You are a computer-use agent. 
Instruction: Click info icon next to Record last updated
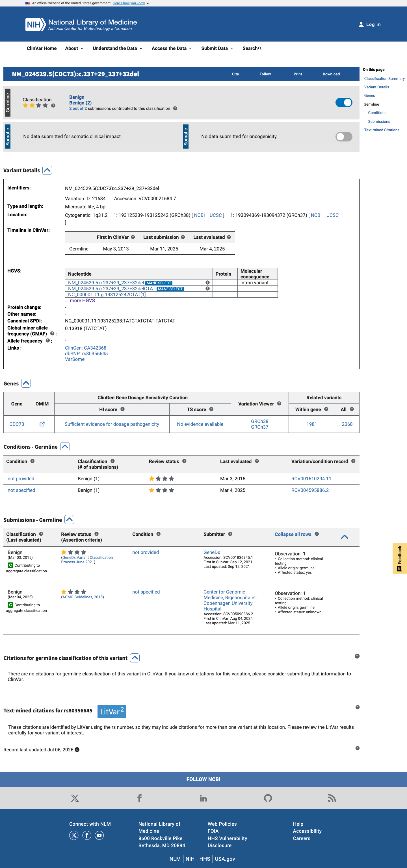77,750
